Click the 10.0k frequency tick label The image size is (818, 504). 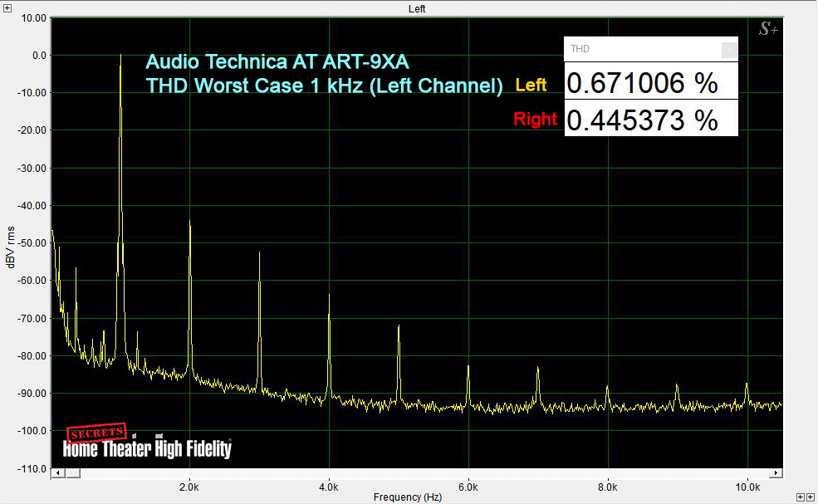[x=747, y=487]
